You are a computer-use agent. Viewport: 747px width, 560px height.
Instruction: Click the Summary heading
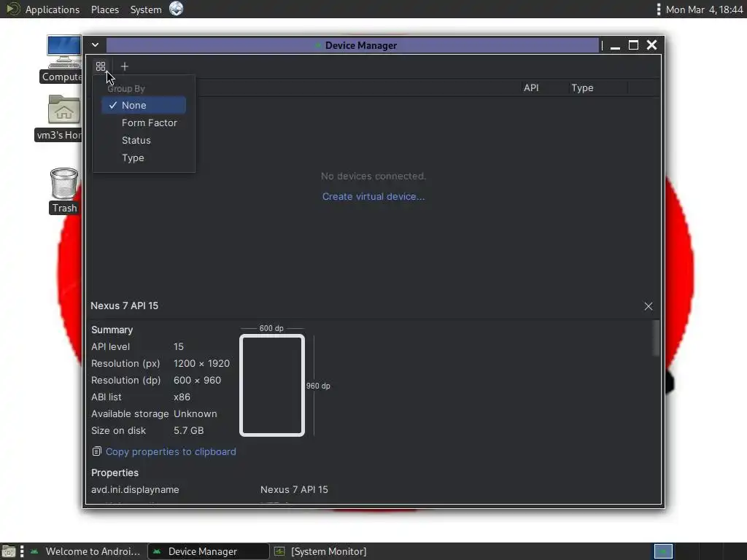click(112, 330)
